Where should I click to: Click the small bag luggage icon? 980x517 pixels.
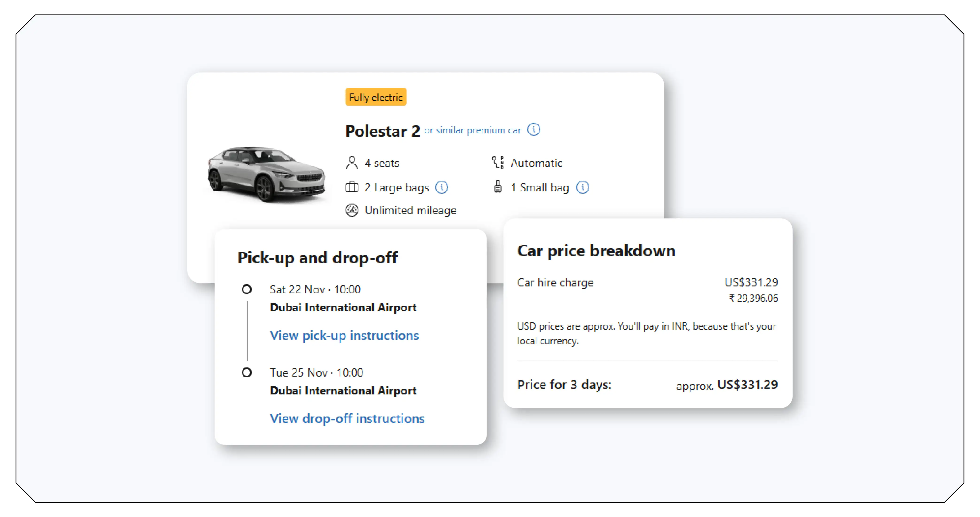pos(497,187)
